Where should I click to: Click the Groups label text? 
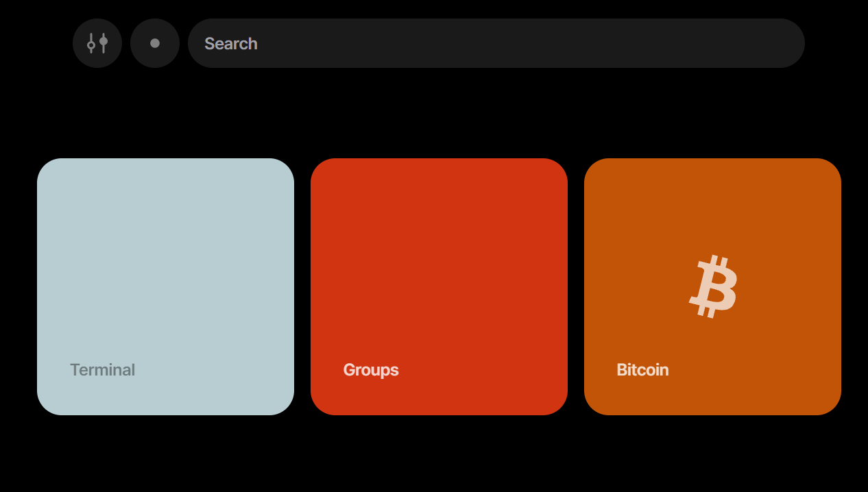370,369
